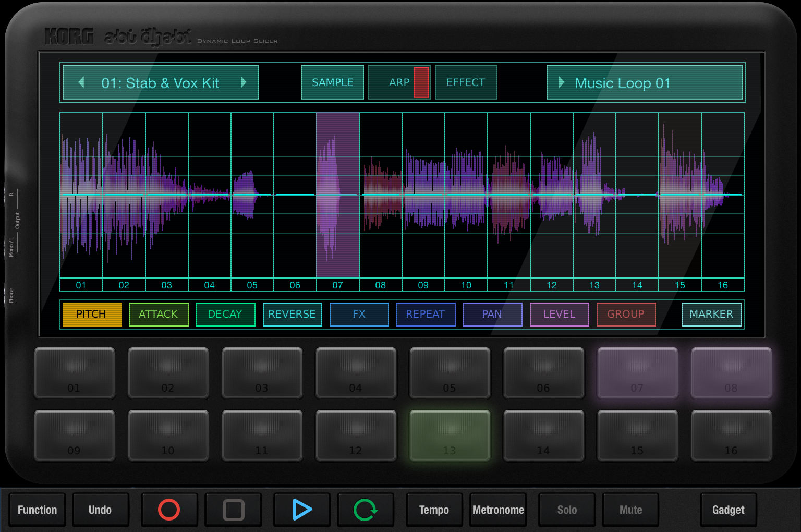Tap drum pad 01
The width and height of the screenshot is (801, 532).
pyautogui.click(x=75, y=373)
